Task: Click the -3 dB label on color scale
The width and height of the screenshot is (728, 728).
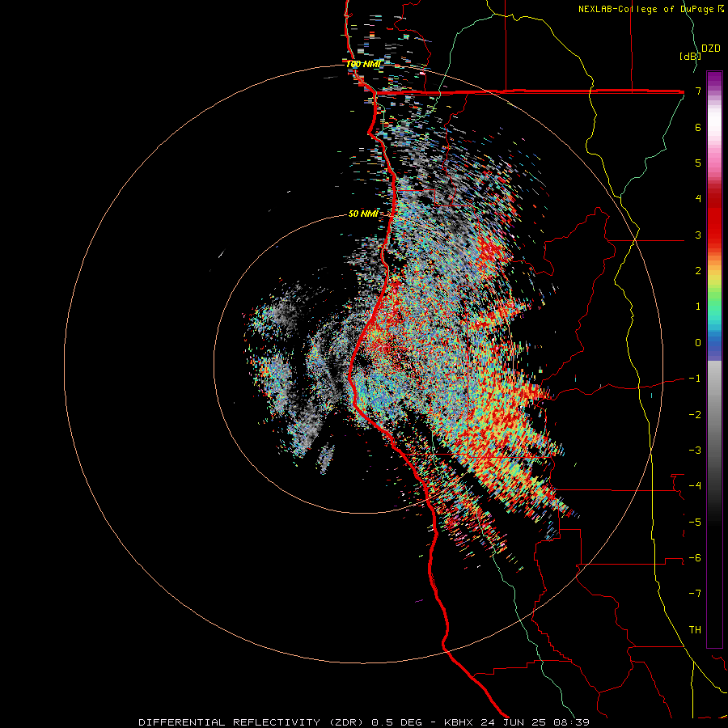Action: (x=695, y=450)
